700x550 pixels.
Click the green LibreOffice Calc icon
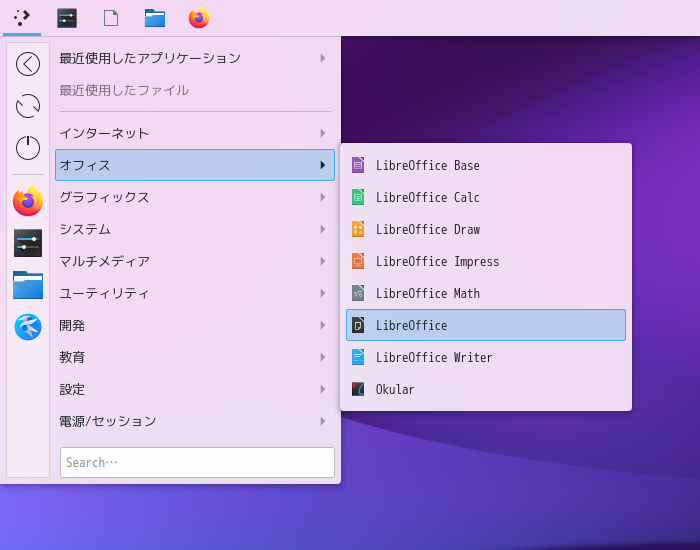358,197
